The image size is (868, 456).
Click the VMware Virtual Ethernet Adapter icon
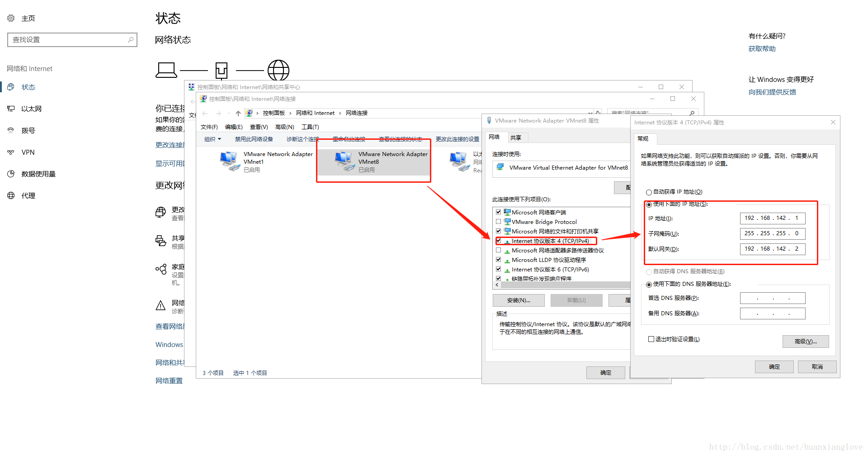(x=500, y=167)
